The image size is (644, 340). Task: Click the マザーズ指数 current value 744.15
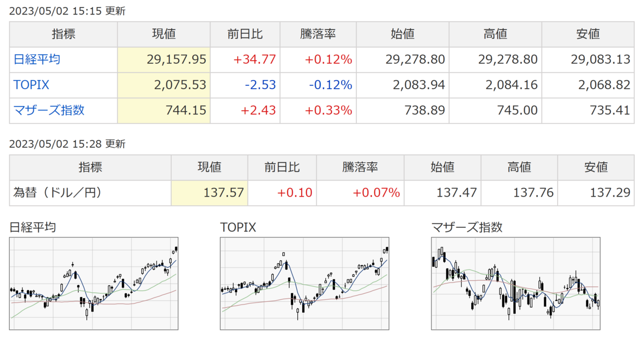[x=186, y=111]
